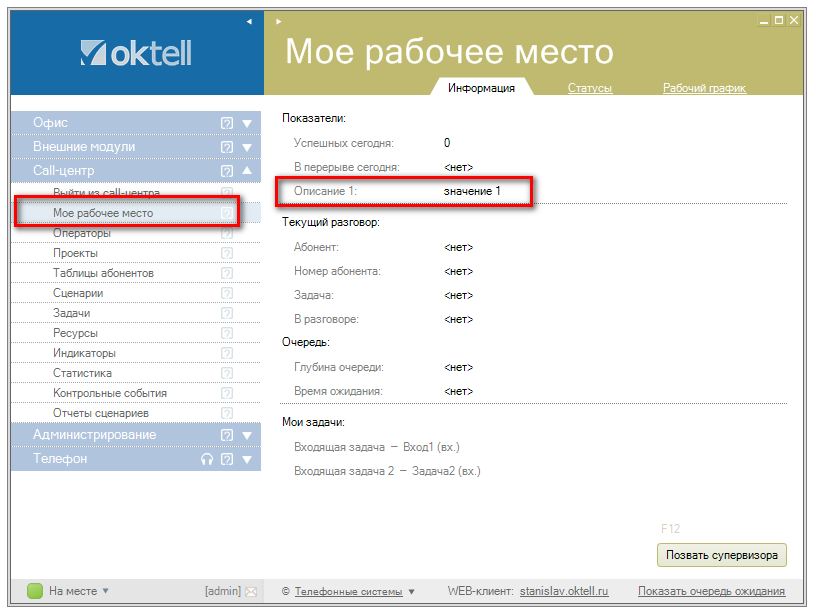Select Операторы in the Call-центр menu
This screenshot has height=611, width=816.
(82, 233)
